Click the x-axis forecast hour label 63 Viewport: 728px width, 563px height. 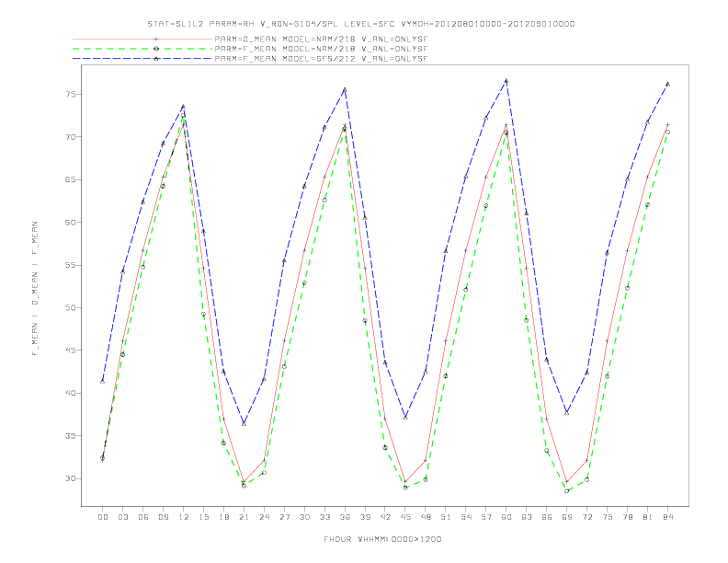click(527, 517)
